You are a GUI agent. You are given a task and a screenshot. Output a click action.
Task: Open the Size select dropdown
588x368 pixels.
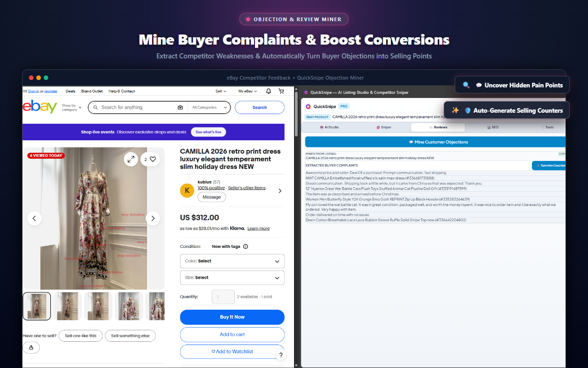coord(232,277)
